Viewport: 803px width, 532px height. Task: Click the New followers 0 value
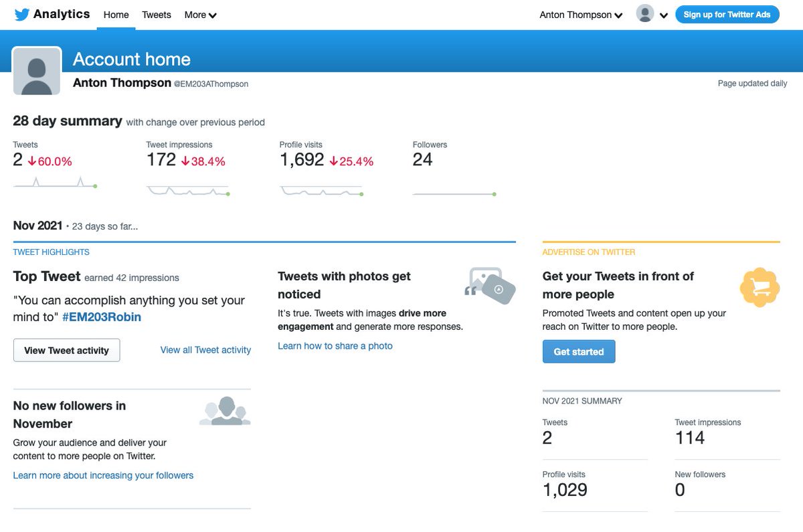[680, 490]
